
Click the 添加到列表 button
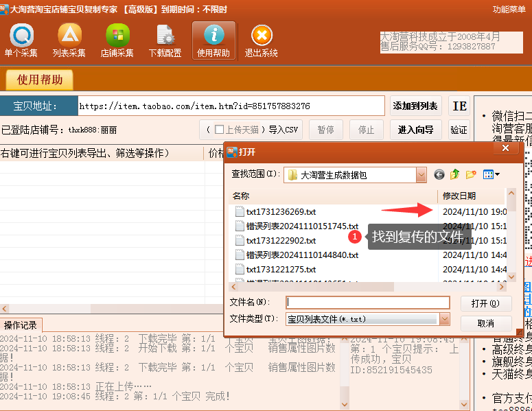[415, 106]
